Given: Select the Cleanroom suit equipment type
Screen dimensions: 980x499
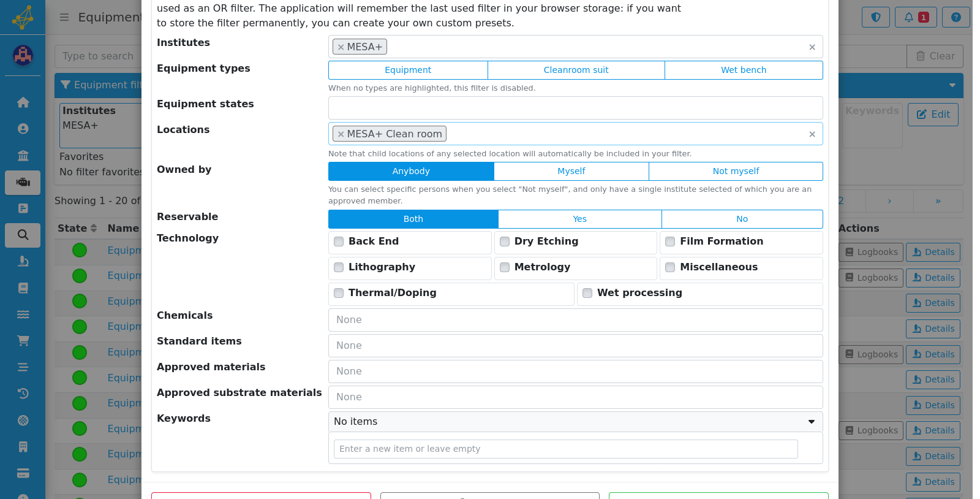Looking at the screenshot, I should pyautogui.click(x=576, y=70).
